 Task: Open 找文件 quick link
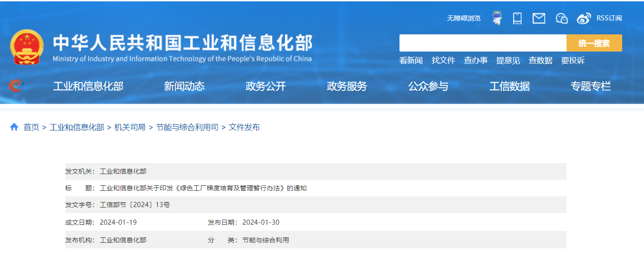(444, 60)
